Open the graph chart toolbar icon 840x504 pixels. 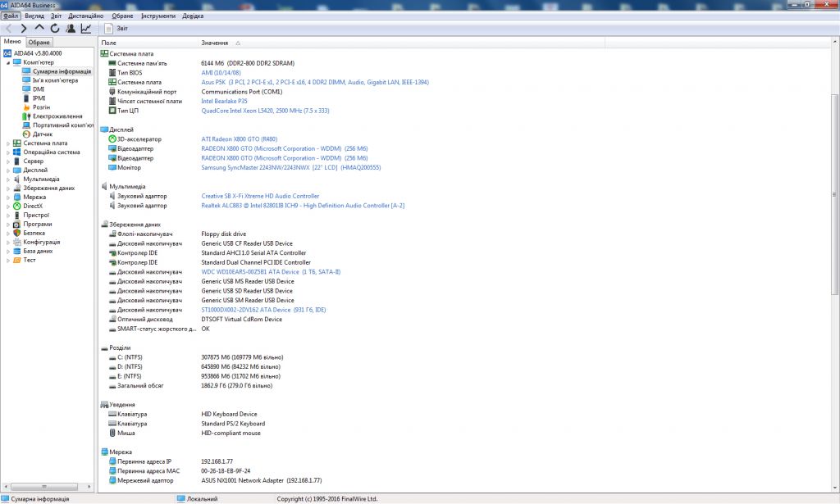(85, 29)
